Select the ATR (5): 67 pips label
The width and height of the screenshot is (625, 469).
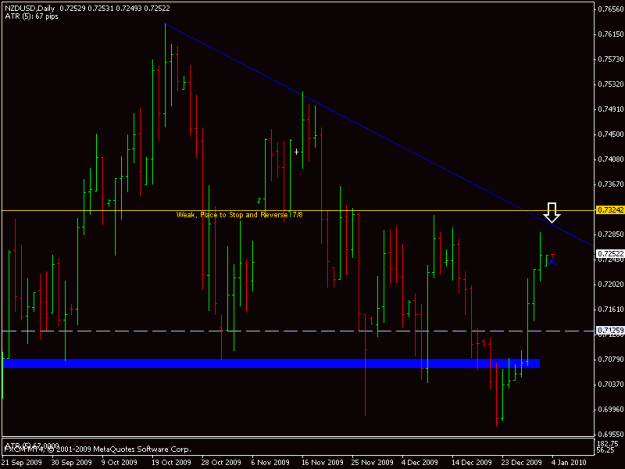point(31,16)
